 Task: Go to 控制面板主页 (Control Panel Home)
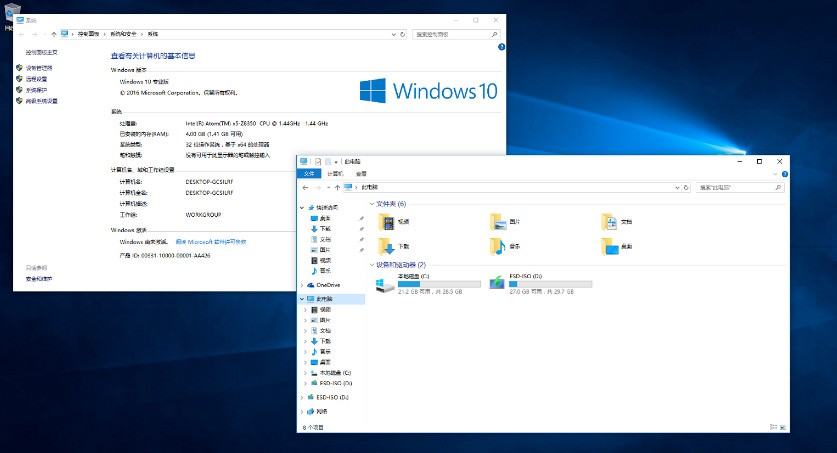pos(42,52)
